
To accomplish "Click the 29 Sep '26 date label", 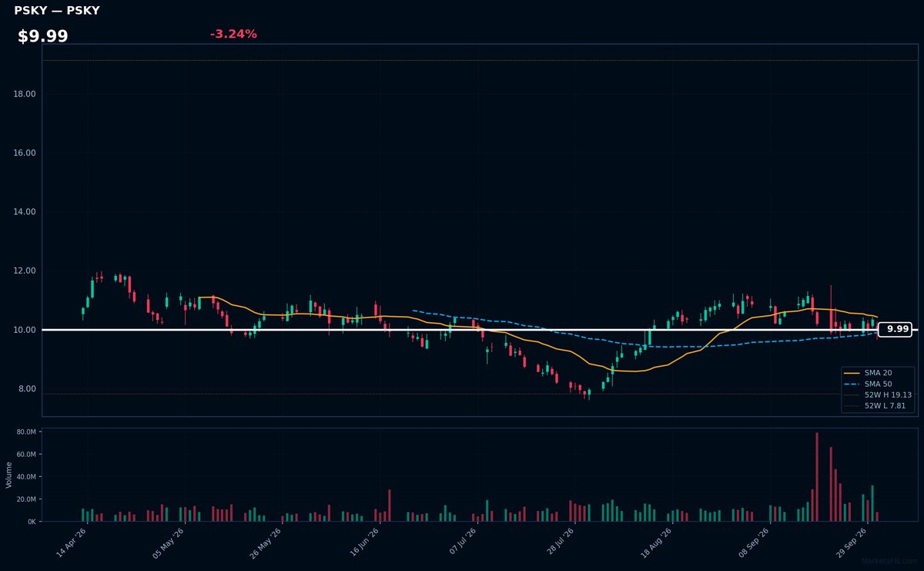I will click(x=852, y=544).
